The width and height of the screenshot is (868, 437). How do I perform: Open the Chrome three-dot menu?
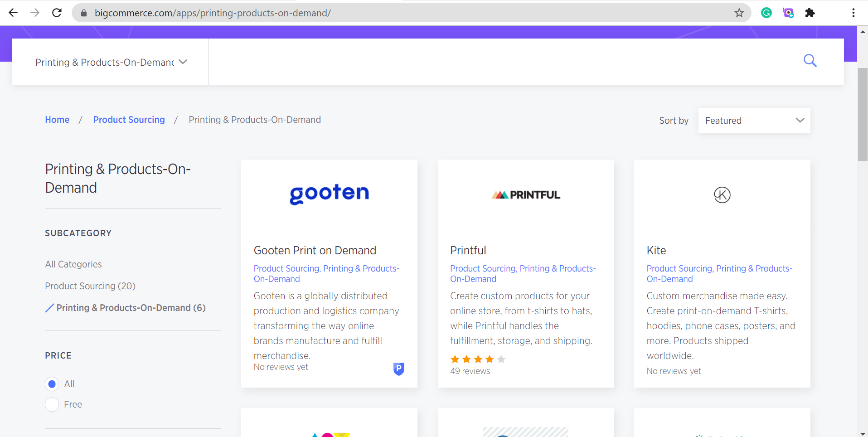(853, 13)
